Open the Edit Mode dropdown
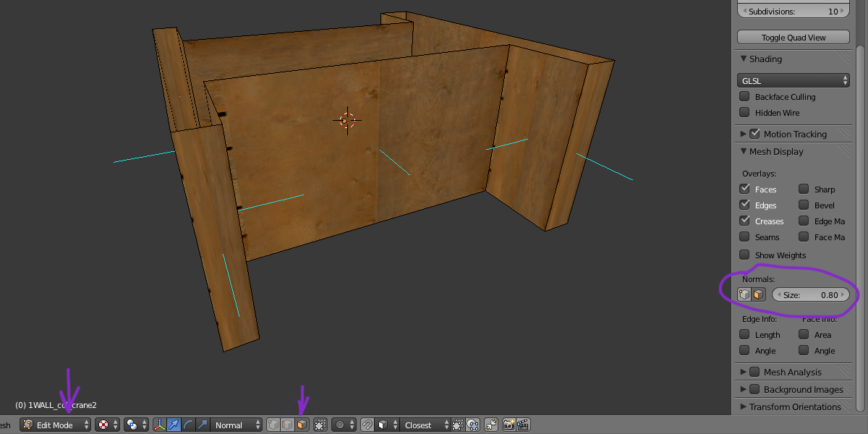 click(56, 425)
